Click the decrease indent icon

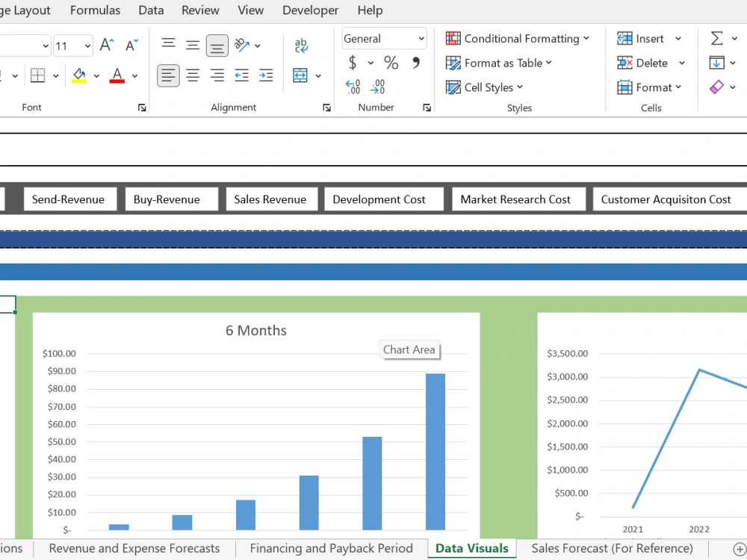pos(241,75)
